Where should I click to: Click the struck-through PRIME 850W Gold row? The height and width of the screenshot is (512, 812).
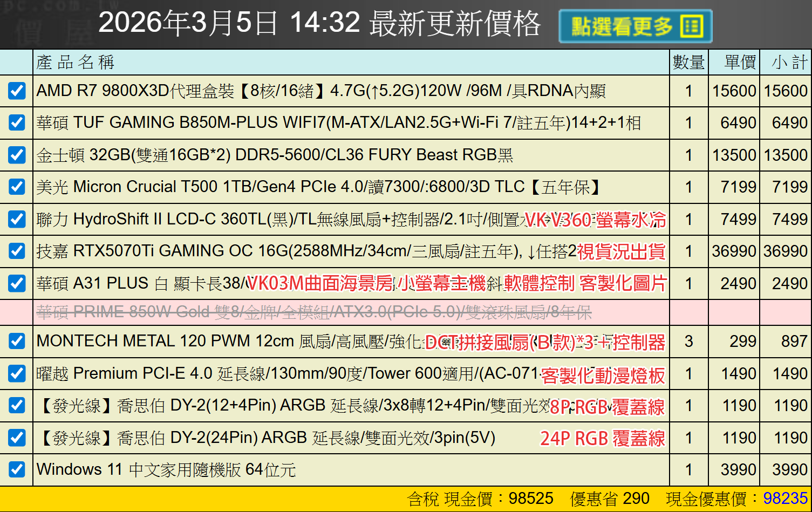(x=313, y=312)
